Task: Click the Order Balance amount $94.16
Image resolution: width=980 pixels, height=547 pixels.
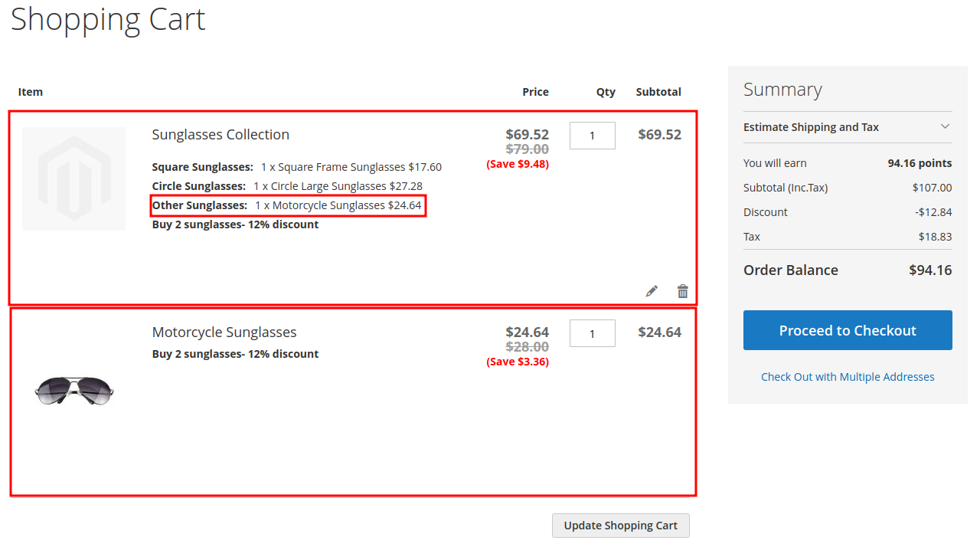Action: (930, 270)
